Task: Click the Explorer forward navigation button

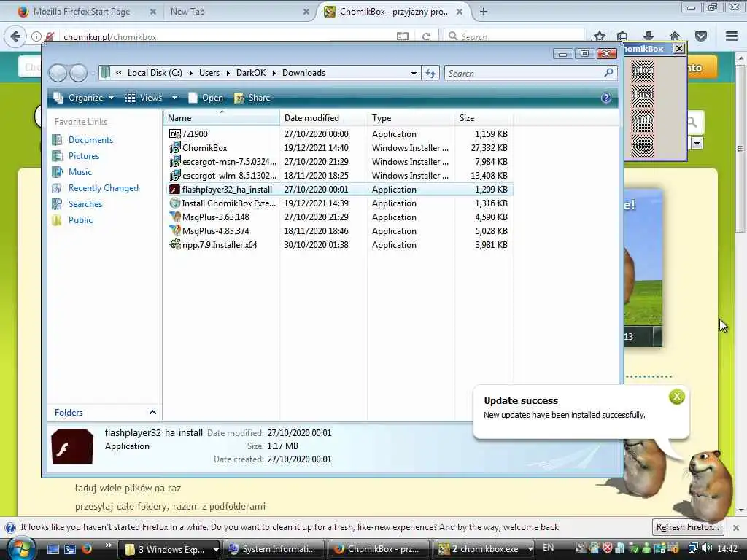Action: (79, 74)
